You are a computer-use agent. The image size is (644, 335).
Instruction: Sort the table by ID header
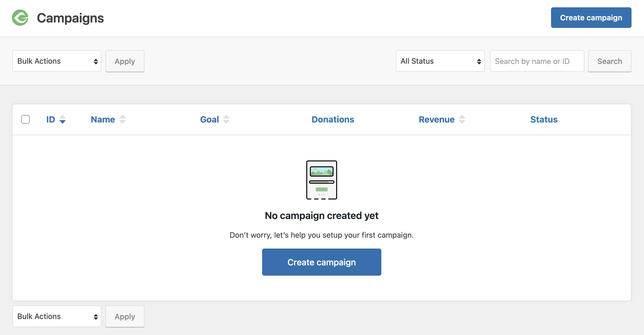point(51,120)
